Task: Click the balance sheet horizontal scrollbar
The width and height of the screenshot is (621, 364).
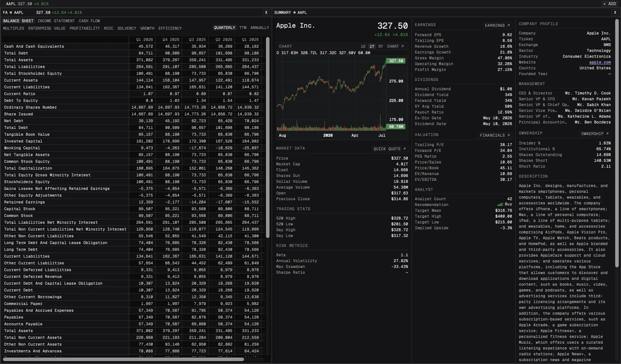Action: (123, 359)
